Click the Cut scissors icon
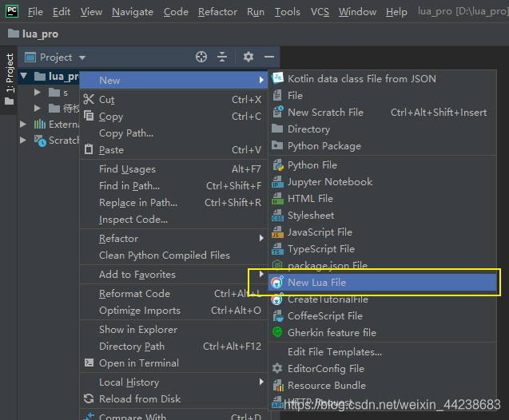Image resolution: width=509 pixels, height=420 pixels. pyautogui.click(x=89, y=99)
